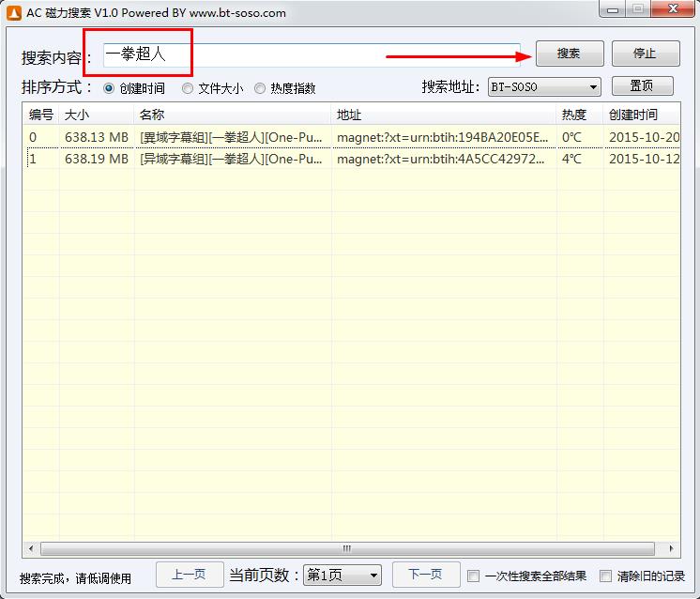Screen dimensions: 700x599
Task: Click the horizontal scrollbar right arrow
Action: (672, 548)
